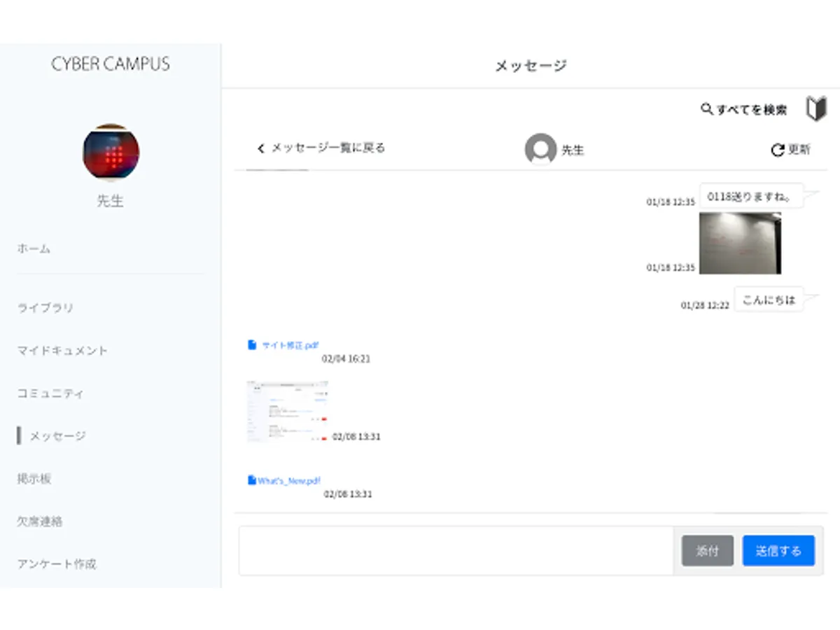The image size is (840, 630).
Task: Click the 01/28 12:22 timestamp
Action: [705, 306]
